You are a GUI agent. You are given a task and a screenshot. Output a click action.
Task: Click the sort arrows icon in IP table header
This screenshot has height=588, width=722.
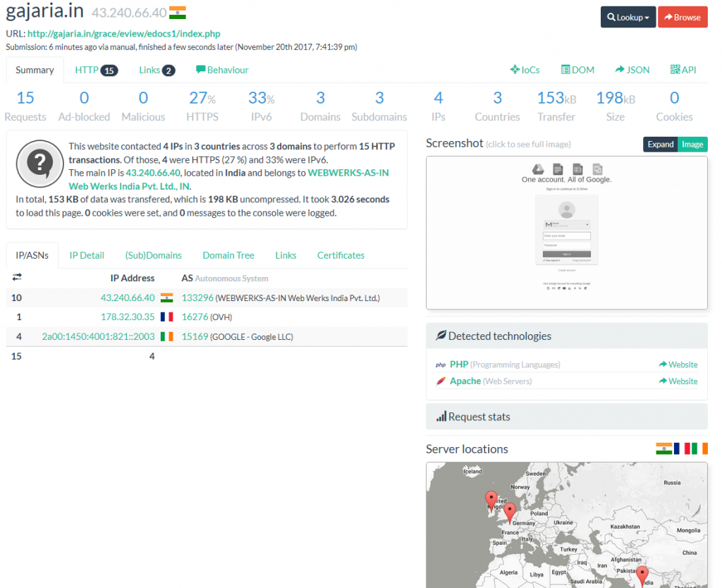tap(17, 278)
